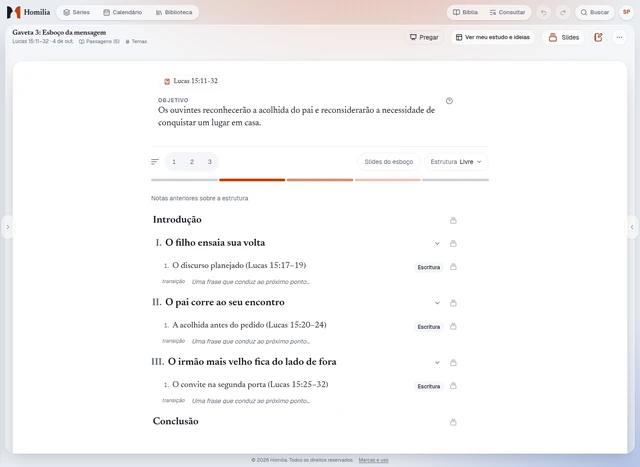Click slide icon for O pai corre ao seu encontro
This screenshot has height=467, width=640.
click(453, 303)
